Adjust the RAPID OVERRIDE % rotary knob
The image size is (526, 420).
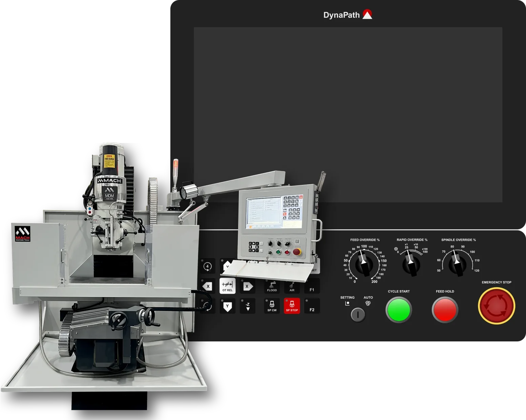pos(411,264)
